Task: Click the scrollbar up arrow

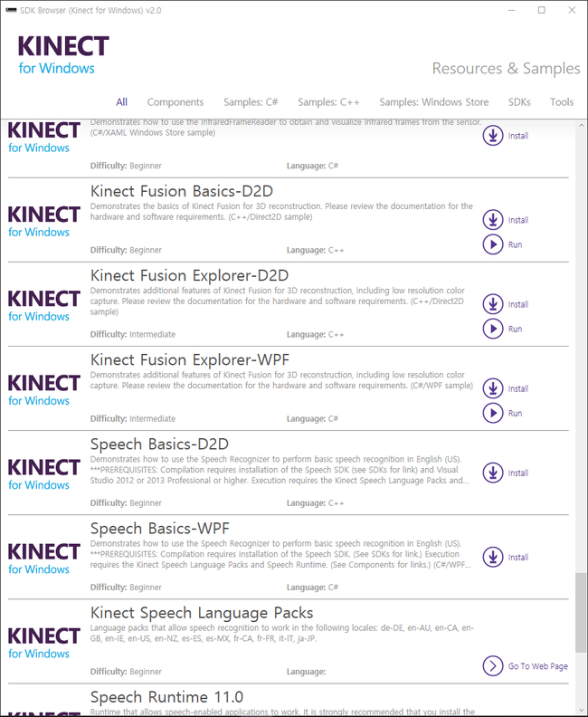Action: 581,125
